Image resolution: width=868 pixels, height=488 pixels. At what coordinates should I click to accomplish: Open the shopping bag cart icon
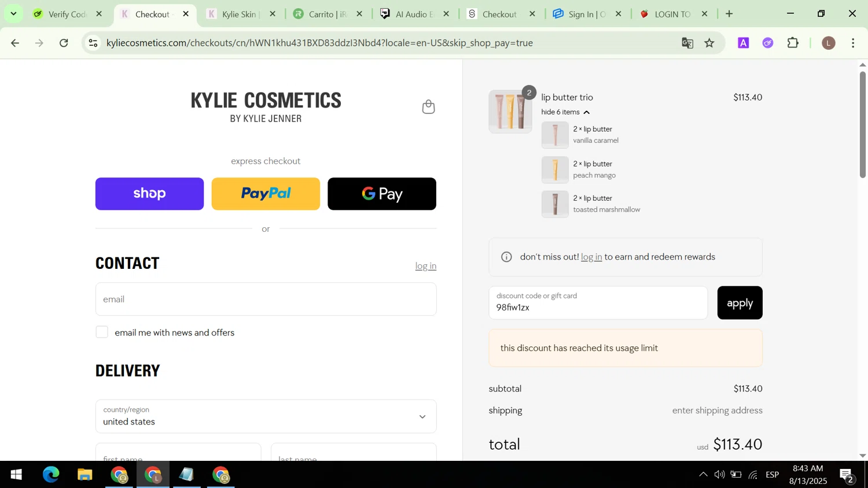point(428,107)
